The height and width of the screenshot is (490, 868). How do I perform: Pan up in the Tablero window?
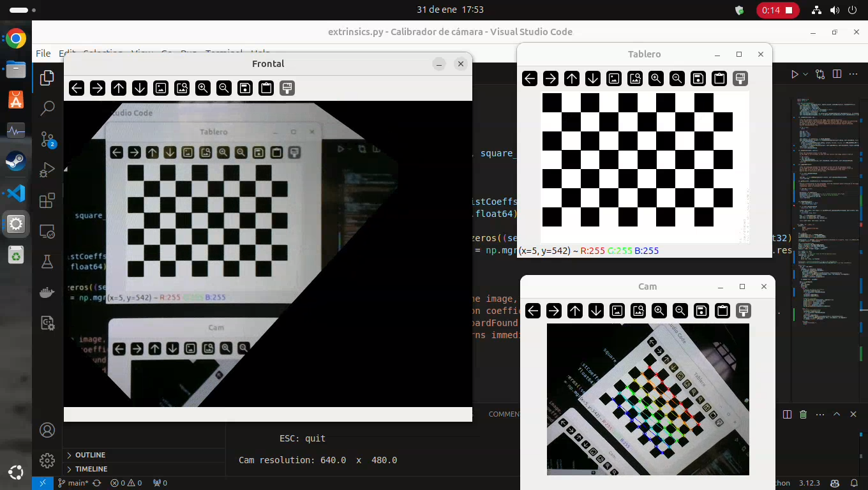pos(572,78)
